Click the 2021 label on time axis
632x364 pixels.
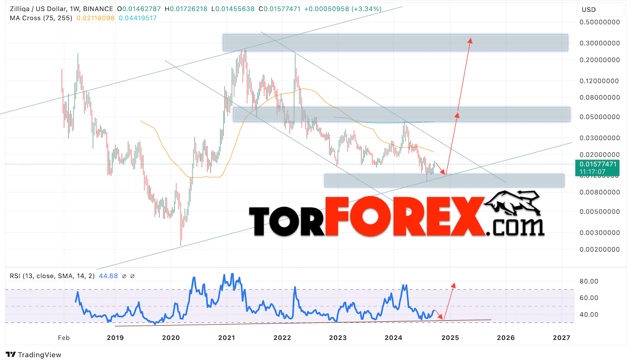coord(227,338)
